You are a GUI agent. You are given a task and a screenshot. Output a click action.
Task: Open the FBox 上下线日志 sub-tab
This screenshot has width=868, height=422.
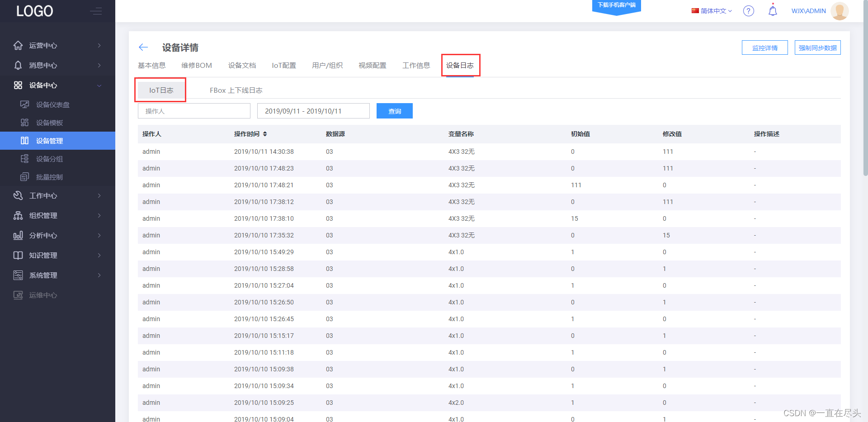click(x=236, y=90)
